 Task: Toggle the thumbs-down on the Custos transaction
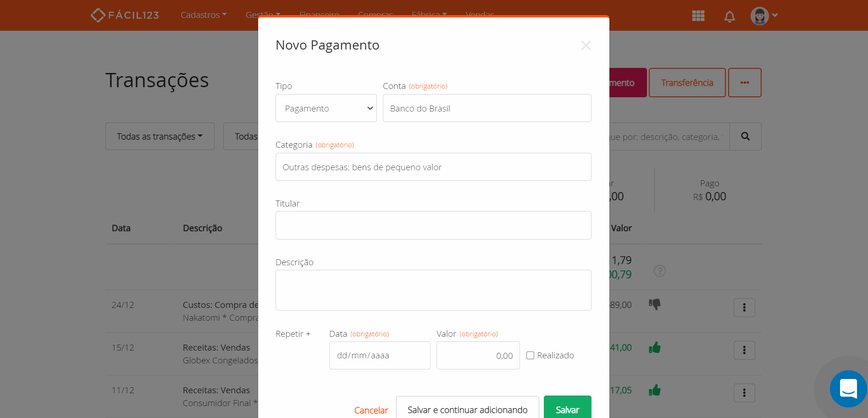(x=655, y=304)
